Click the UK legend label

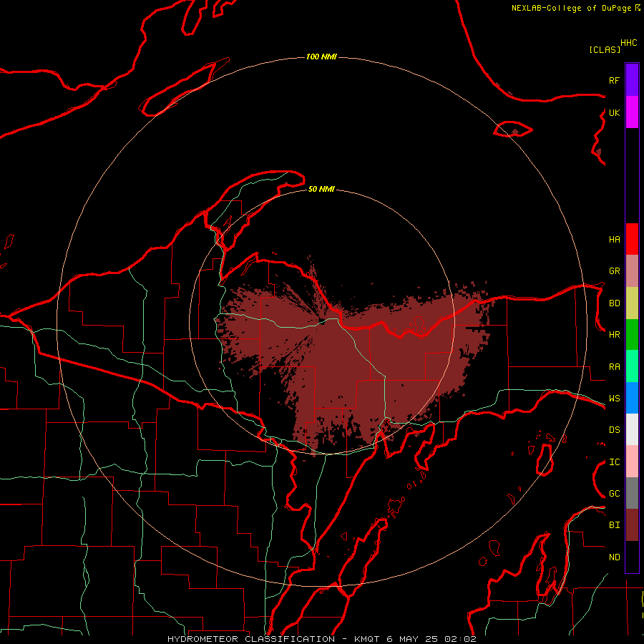pyautogui.click(x=614, y=112)
